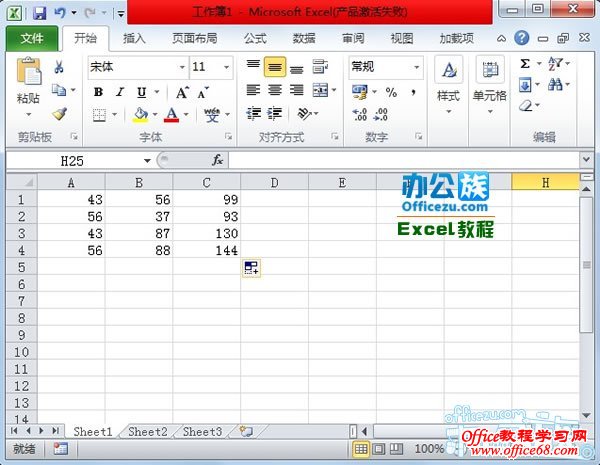600x465 pixels.
Task: Click the Clear eraser icon
Action: (526, 105)
